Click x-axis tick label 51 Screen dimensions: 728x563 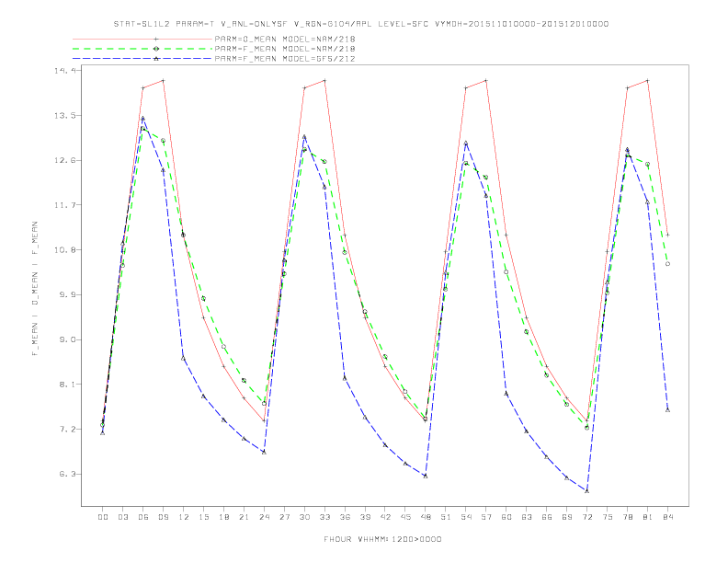coord(446,517)
